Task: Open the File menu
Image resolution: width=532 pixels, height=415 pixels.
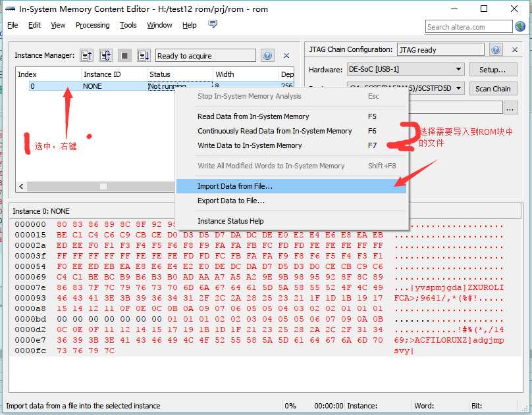Action: [x=13, y=25]
